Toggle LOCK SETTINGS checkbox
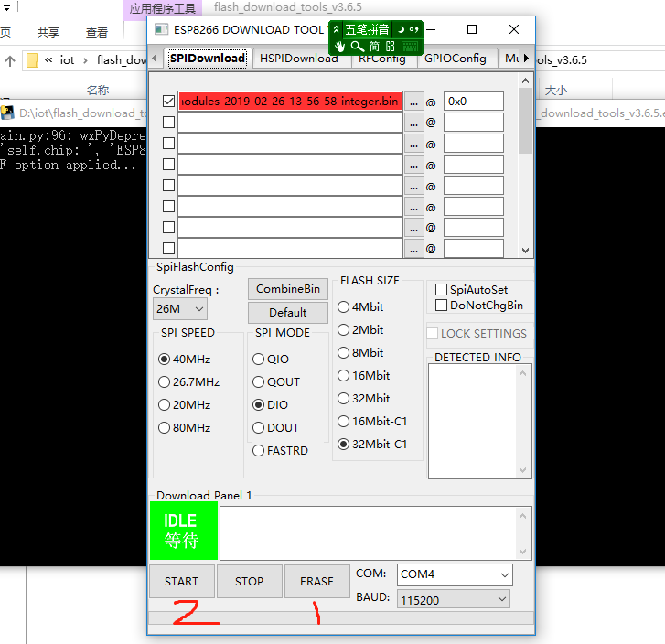This screenshot has height=644, width=665. click(433, 334)
